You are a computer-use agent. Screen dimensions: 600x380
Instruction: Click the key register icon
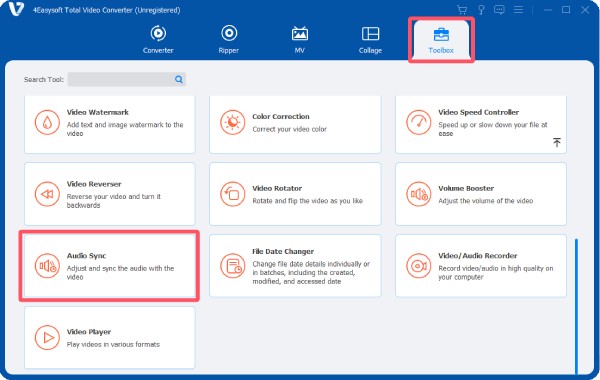point(481,10)
